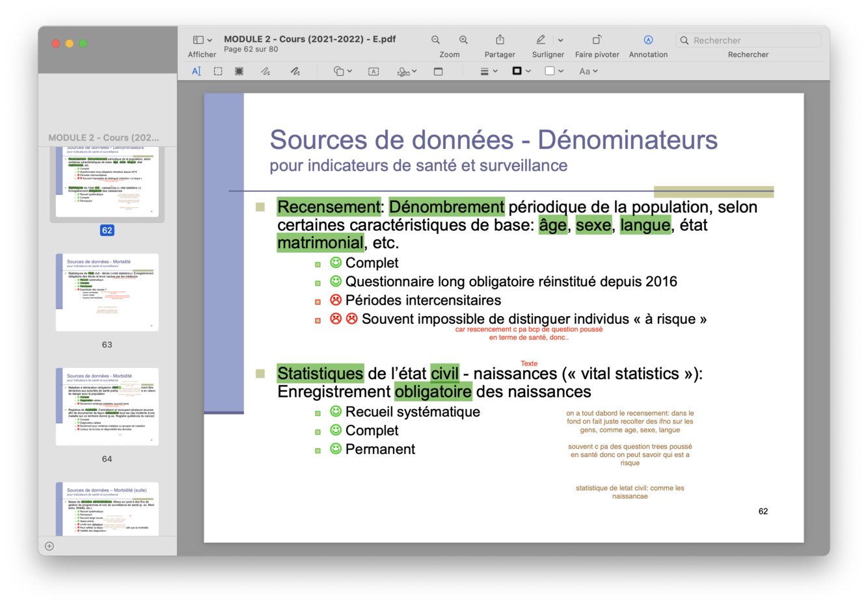This screenshot has height=606, width=868.
Task: Open the Aa text style menu
Action: [x=588, y=72]
